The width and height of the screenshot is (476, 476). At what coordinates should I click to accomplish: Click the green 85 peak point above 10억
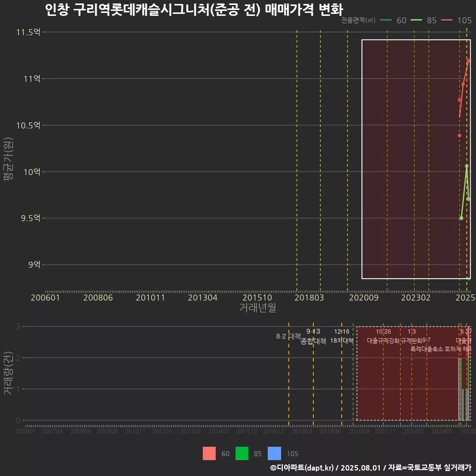[467, 166]
